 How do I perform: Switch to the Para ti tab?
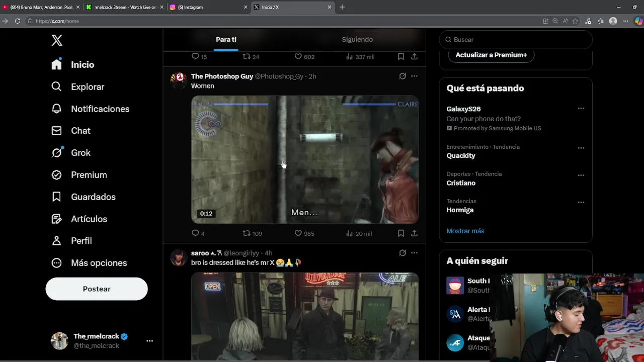coord(226,40)
